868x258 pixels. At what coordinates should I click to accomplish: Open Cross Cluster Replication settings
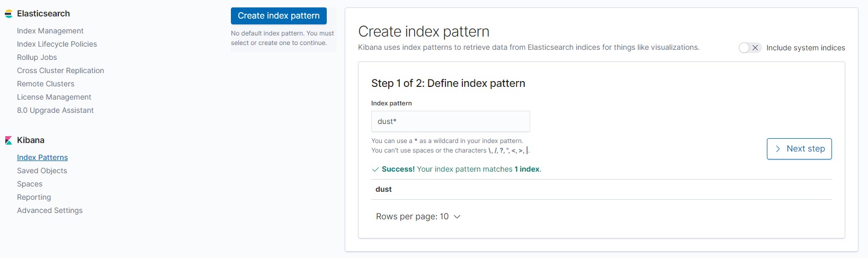coord(60,70)
